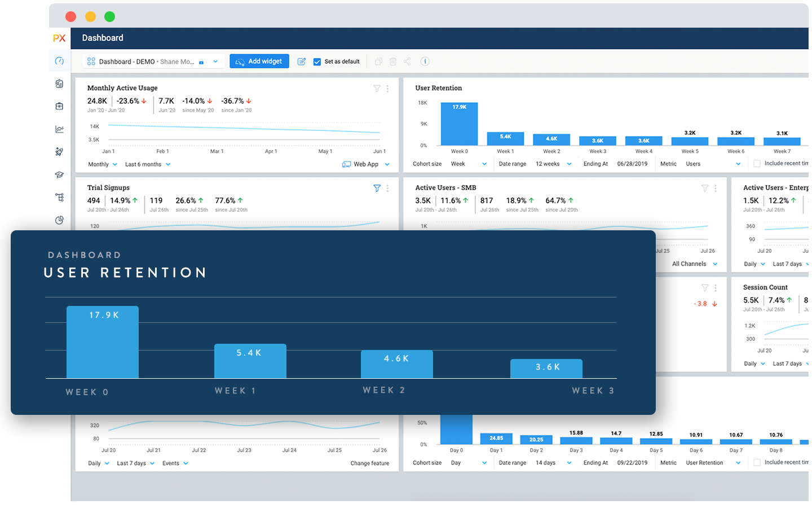
Task: Click the dashboard info icon in toolbar
Action: click(x=425, y=62)
